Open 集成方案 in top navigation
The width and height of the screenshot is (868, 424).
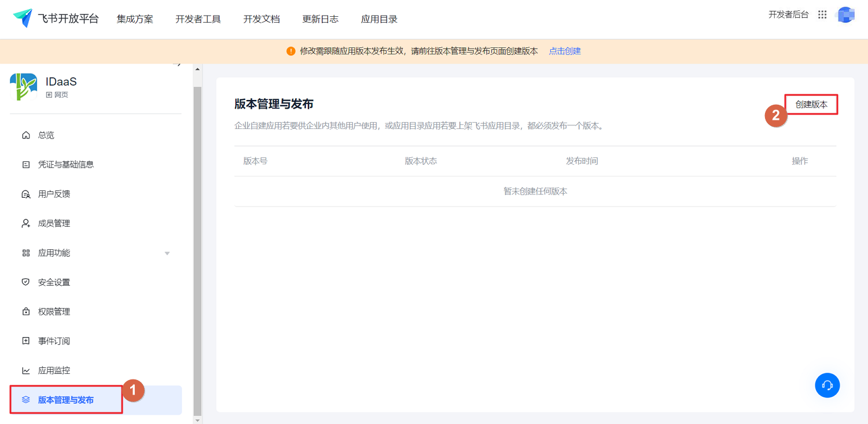[x=135, y=19]
